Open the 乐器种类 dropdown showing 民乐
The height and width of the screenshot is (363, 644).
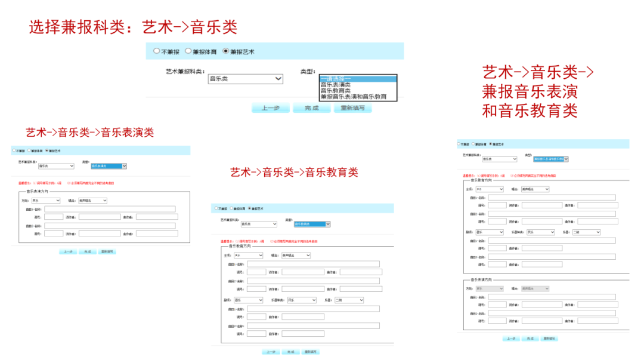(x=301, y=300)
